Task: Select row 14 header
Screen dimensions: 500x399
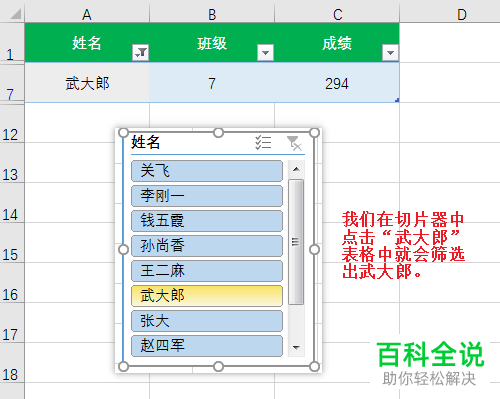Action: pyautogui.click(x=12, y=203)
